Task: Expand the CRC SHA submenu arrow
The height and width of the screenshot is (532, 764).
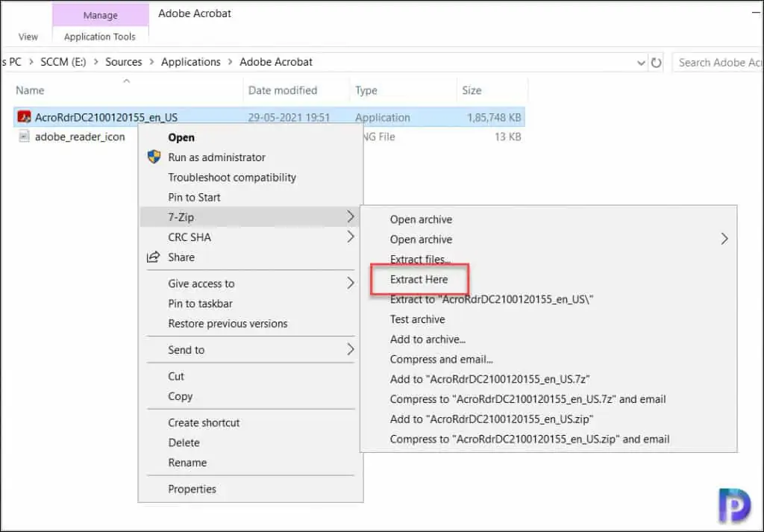Action: [x=351, y=237]
